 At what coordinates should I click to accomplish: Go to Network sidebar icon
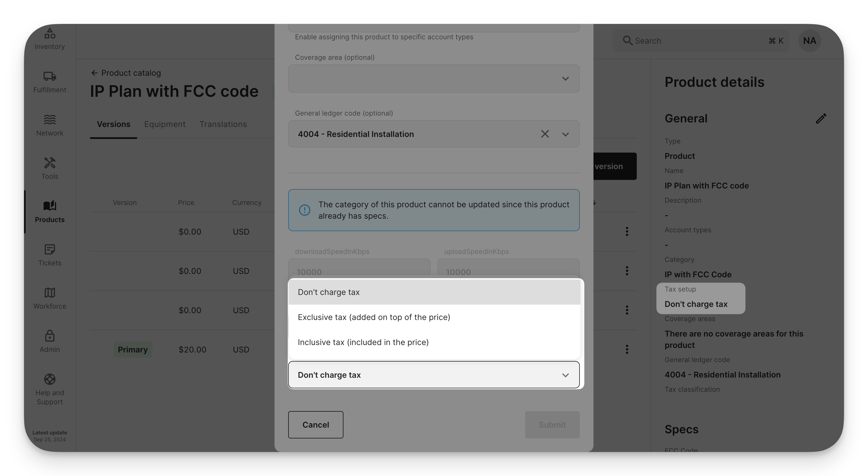click(50, 120)
